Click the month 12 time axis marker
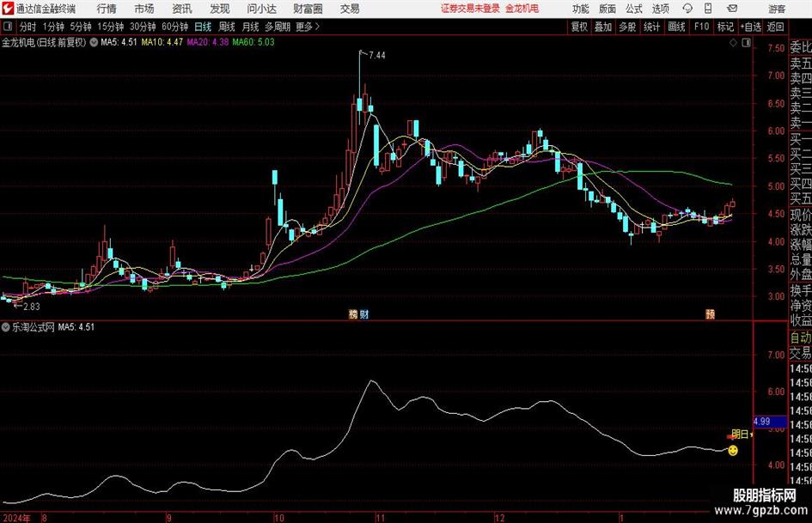The width and height of the screenshot is (812, 523). coord(499,518)
